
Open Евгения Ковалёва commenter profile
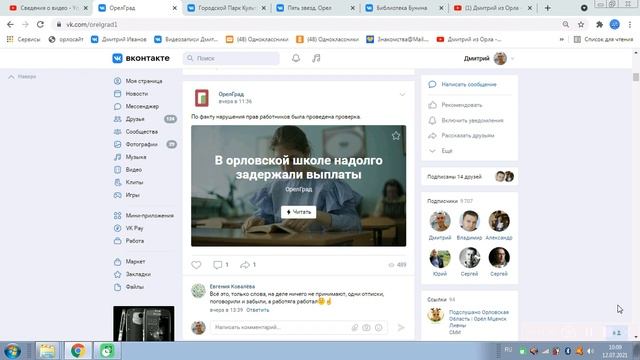(x=232, y=287)
